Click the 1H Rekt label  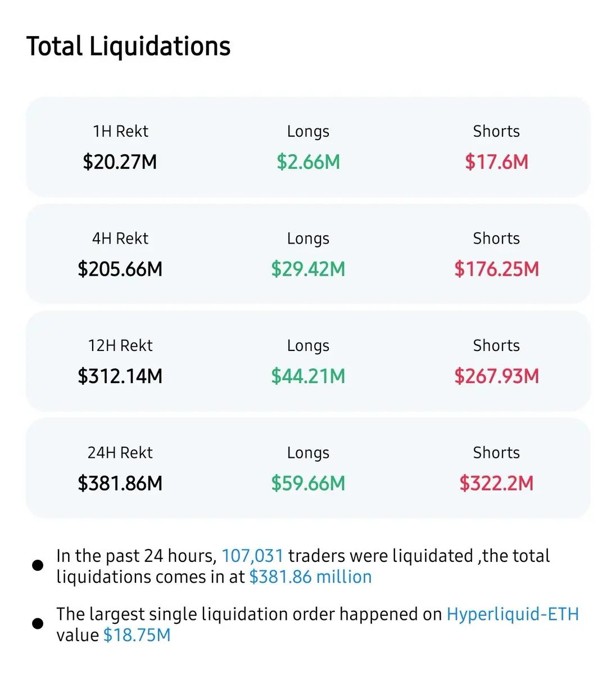pos(120,131)
